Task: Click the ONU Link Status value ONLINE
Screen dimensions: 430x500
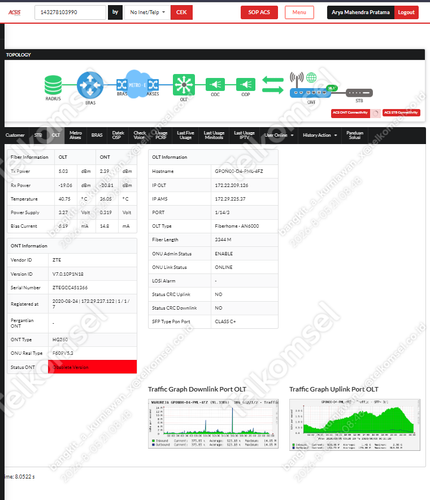Action: click(224, 267)
